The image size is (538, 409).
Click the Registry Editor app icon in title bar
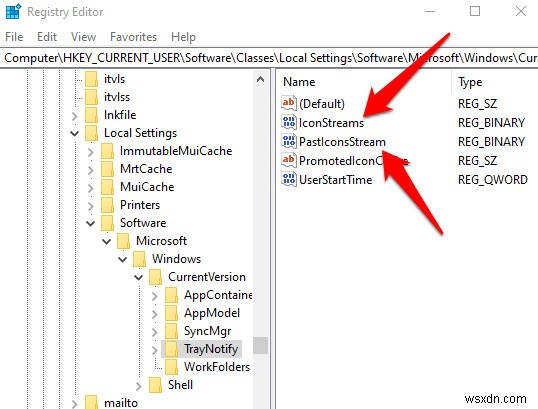[13, 11]
